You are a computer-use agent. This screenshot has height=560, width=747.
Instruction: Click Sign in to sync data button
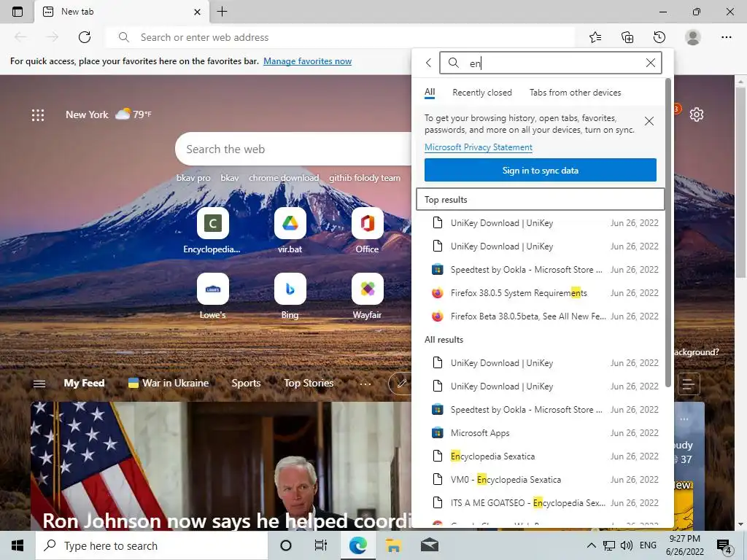pos(541,171)
